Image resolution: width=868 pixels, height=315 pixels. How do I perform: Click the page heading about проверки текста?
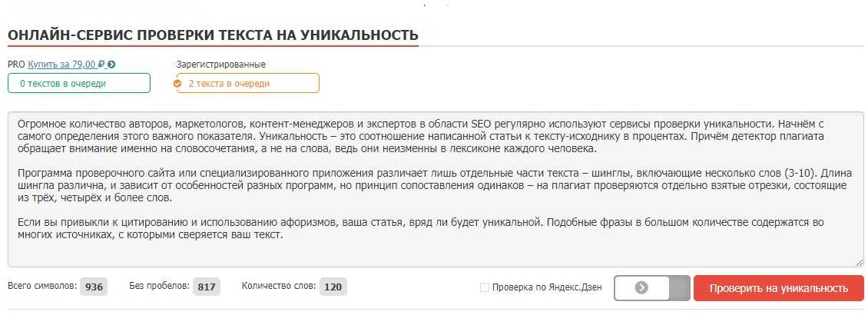[x=213, y=35]
